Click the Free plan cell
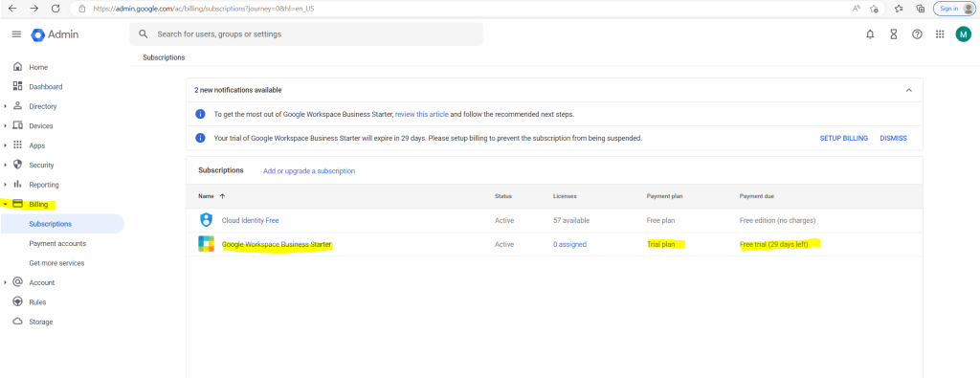Viewport: 980px width, 378px height. pyautogui.click(x=660, y=220)
